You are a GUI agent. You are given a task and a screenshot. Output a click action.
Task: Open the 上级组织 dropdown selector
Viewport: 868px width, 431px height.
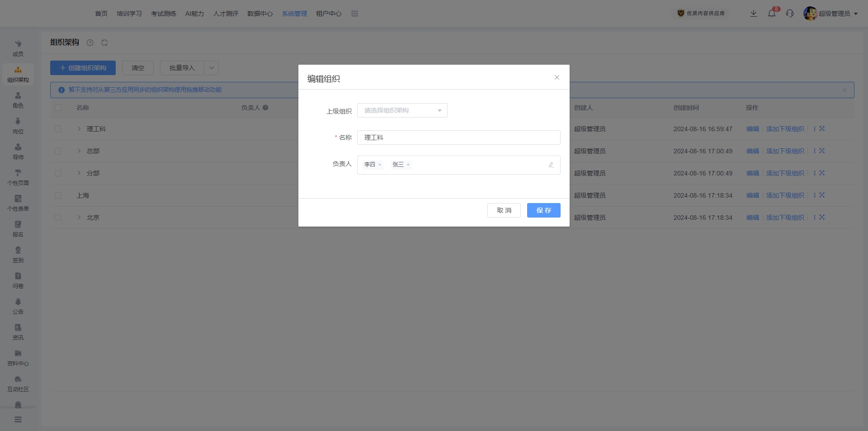tap(402, 110)
